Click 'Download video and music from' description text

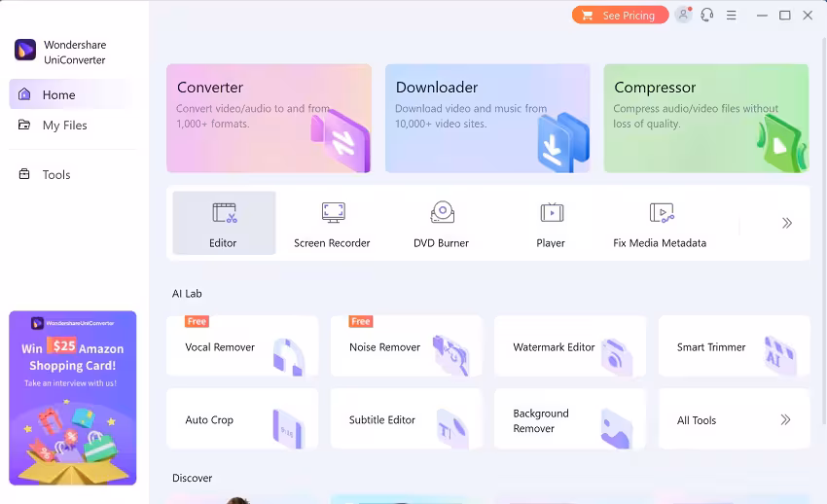471,109
